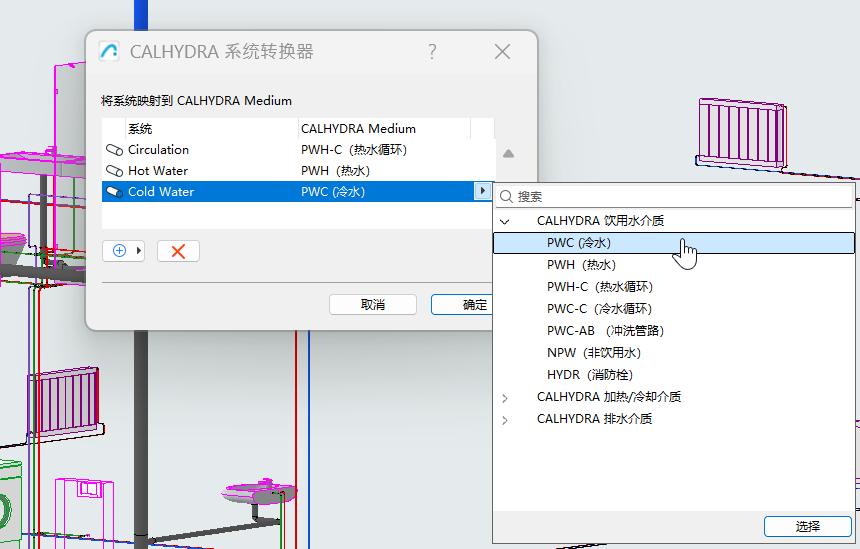The image size is (860, 549).
Task: Focus the 搜索 search field
Action: point(674,196)
